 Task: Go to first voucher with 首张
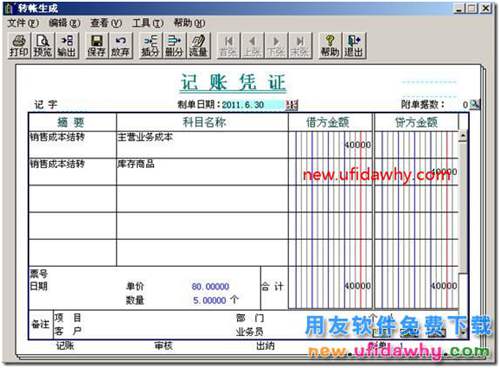click(x=229, y=46)
